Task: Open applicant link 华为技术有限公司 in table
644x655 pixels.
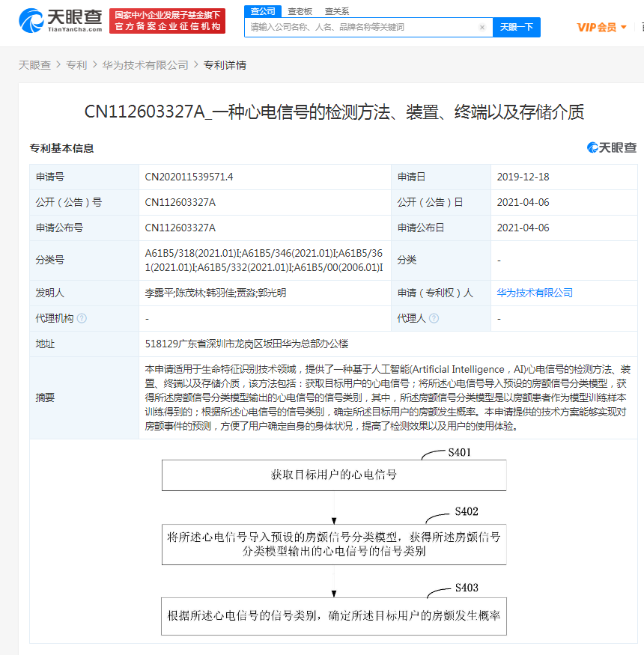Action: pyautogui.click(x=535, y=293)
